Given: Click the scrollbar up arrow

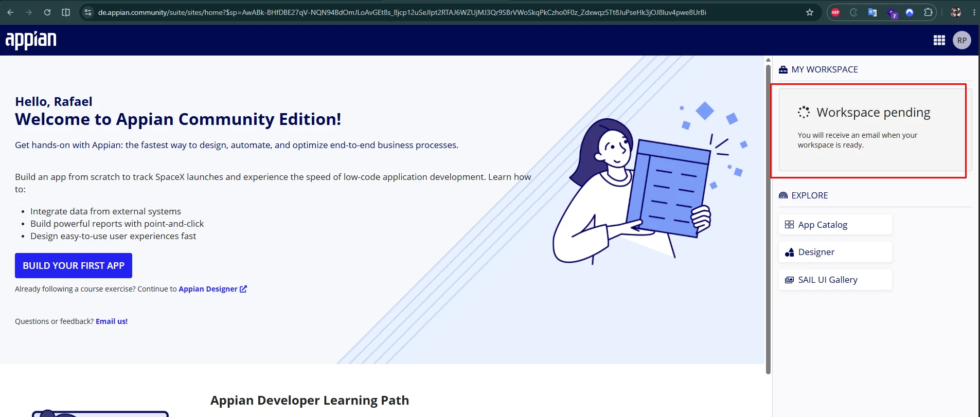Looking at the screenshot, I should 768,60.
